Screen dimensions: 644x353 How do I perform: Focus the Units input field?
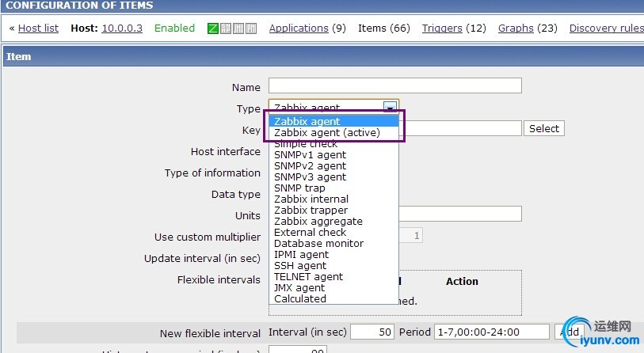(x=460, y=214)
